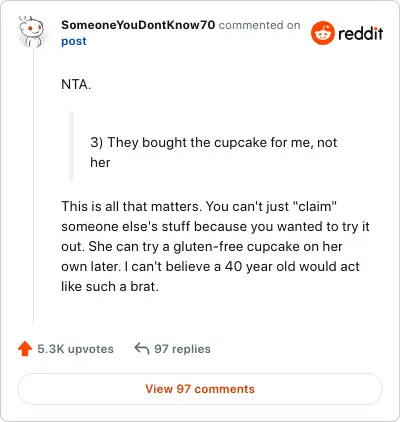Click the 5.3K upvotes label
400x422 pixels.
[x=76, y=349]
